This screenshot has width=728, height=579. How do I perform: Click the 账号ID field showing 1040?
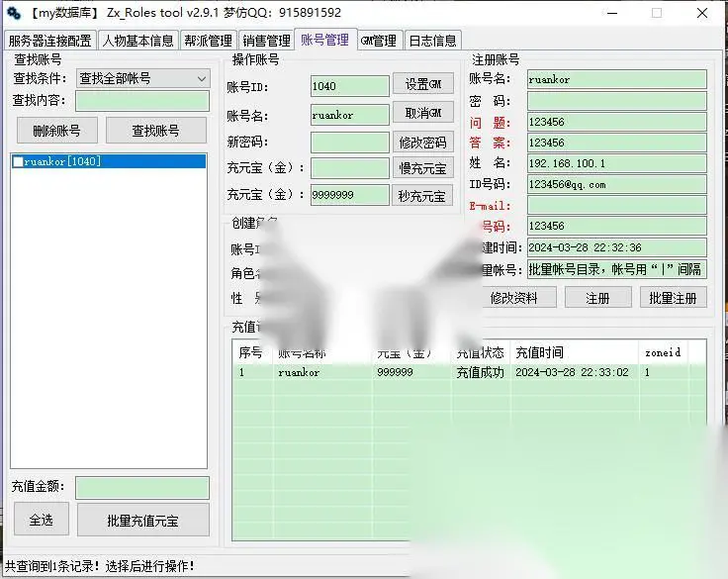350,86
